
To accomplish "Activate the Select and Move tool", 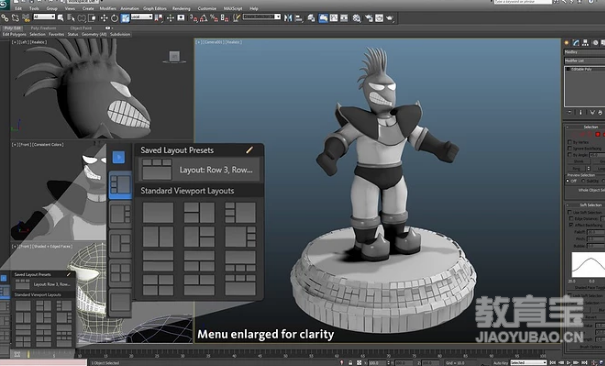I will tap(104, 18).
